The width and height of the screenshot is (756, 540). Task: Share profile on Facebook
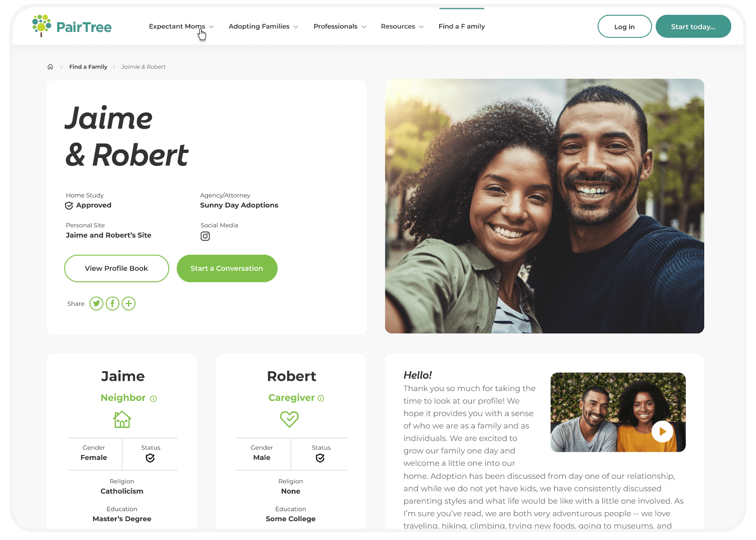(112, 304)
